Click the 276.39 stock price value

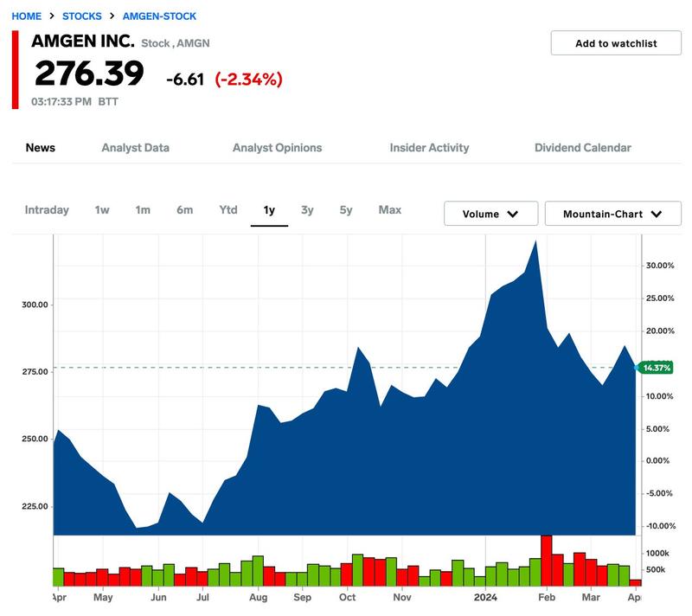(x=89, y=74)
